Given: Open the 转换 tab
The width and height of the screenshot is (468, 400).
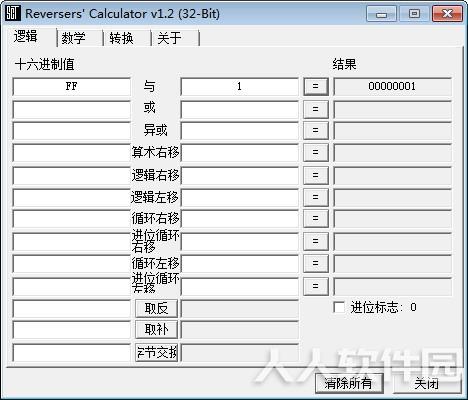Looking at the screenshot, I should pos(121,38).
